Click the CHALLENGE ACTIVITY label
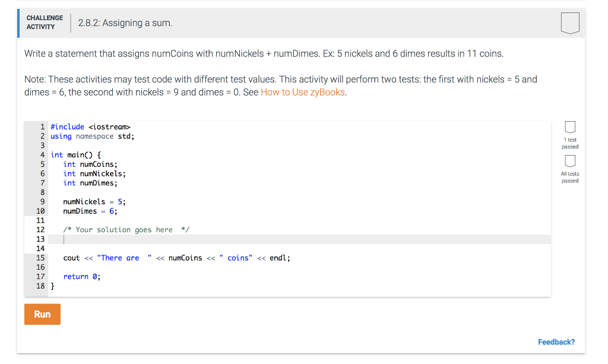The height and width of the screenshot is (364, 608). tap(45, 23)
